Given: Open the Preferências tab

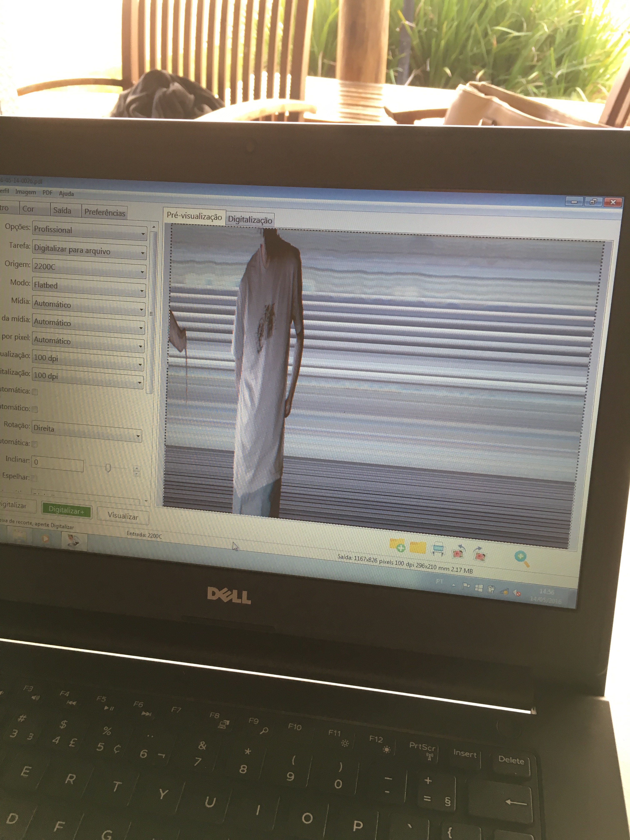Looking at the screenshot, I should (x=104, y=212).
